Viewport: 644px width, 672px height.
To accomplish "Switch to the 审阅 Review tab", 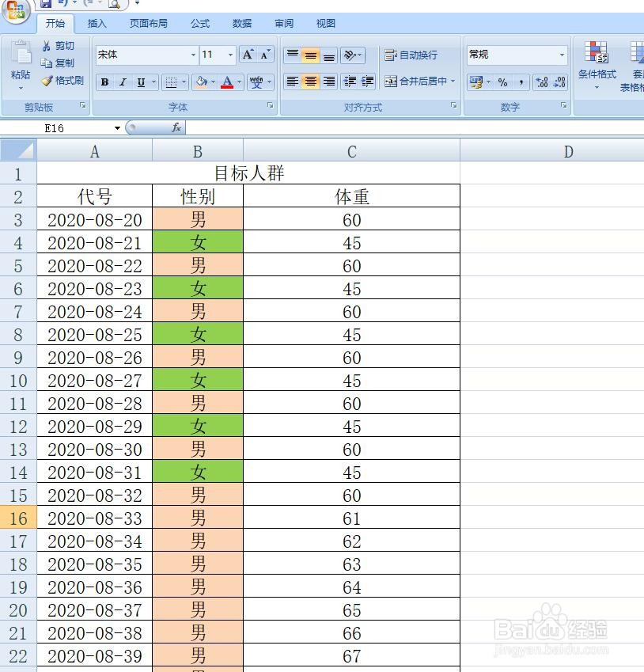I will [284, 23].
